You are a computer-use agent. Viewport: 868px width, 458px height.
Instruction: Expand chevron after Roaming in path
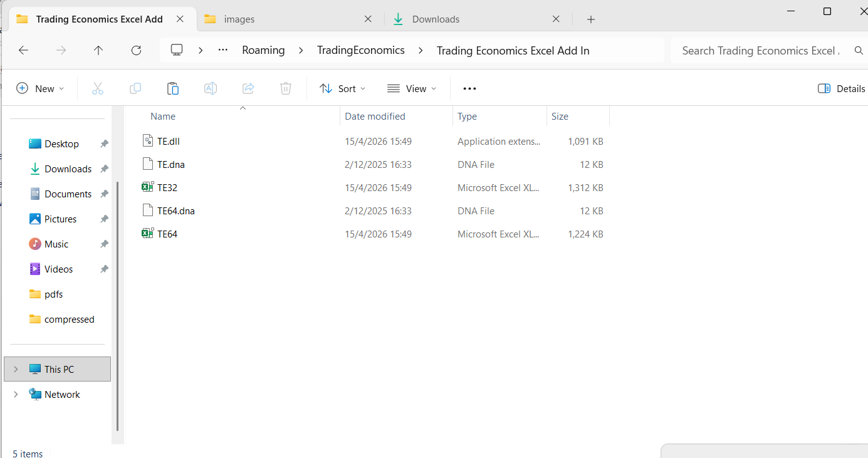click(301, 50)
